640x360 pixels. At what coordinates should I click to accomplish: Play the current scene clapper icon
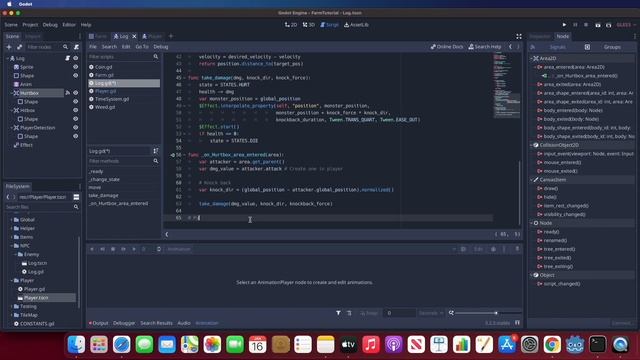[x=598, y=25]
